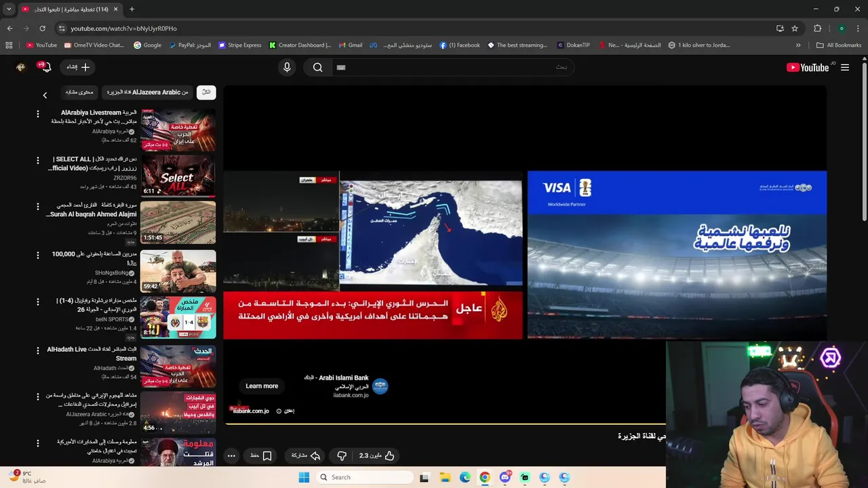Viewport: 868px width, 488px height.
Task: Open the AlHadath live stream thumbnail
Action: 178,365
